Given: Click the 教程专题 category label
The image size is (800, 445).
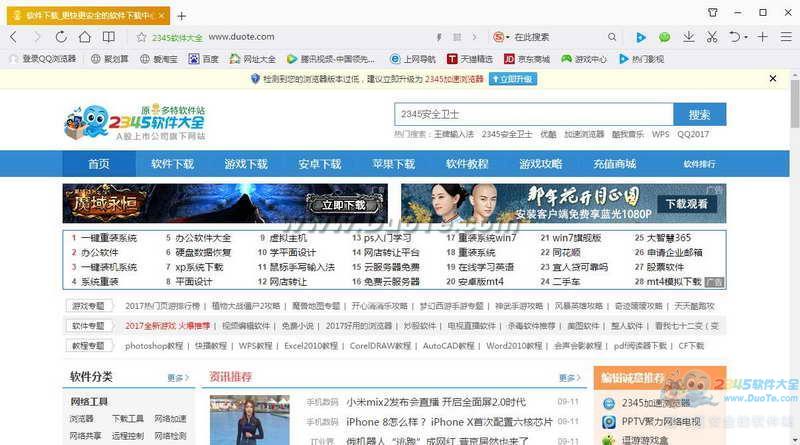Looking at the screenshot, I should tap(88, 345).
